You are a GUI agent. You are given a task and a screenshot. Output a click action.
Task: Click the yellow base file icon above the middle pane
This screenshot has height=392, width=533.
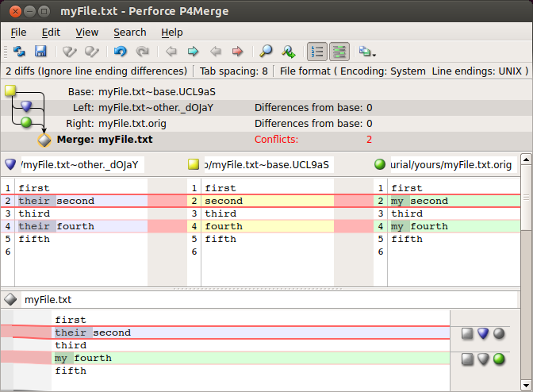point(194,164)
